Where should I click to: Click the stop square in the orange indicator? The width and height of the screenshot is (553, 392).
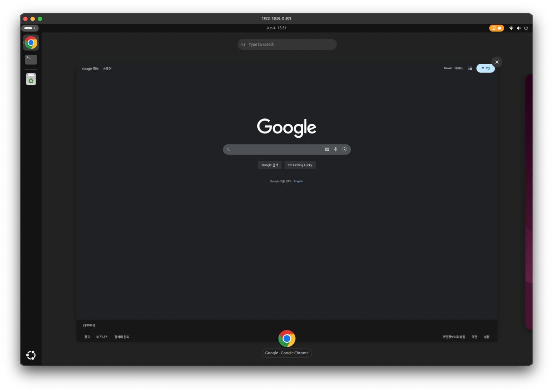499,28
